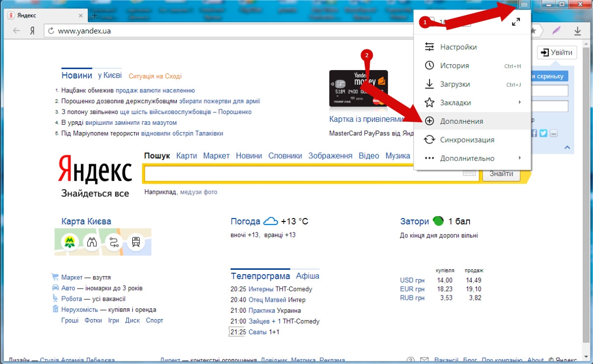This screenshot has width=593, height=364.
Task: Choose Синхронизация in the browser menu
Action: 473,140
